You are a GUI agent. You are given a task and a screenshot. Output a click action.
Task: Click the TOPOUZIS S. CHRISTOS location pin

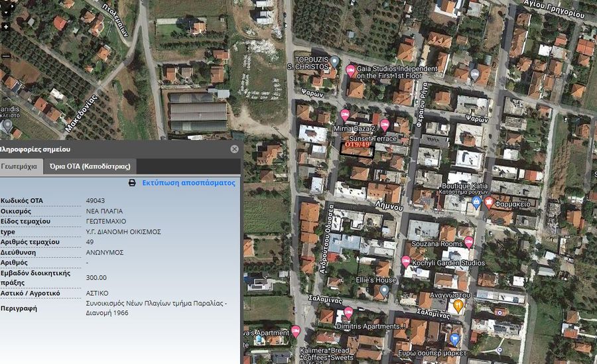(335, 62)
